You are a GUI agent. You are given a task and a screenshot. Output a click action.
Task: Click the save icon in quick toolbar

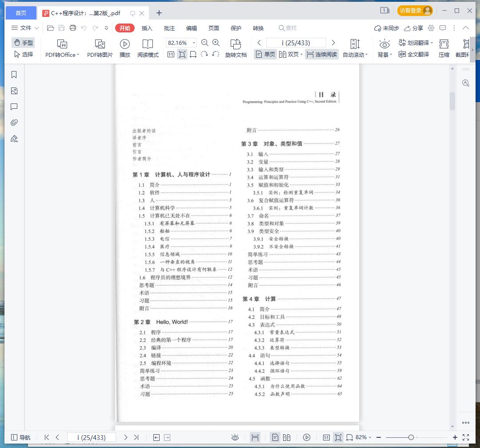tap(61, 28)
